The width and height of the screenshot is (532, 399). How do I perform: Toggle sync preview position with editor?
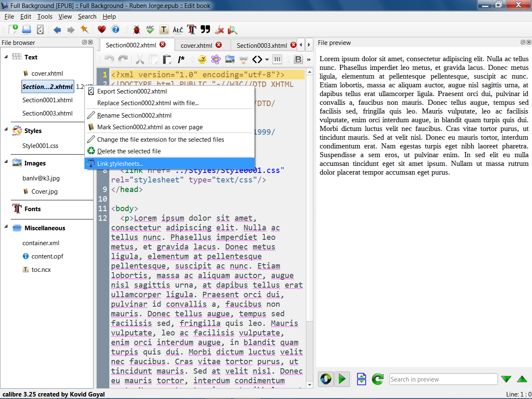(x=326, y=379)
